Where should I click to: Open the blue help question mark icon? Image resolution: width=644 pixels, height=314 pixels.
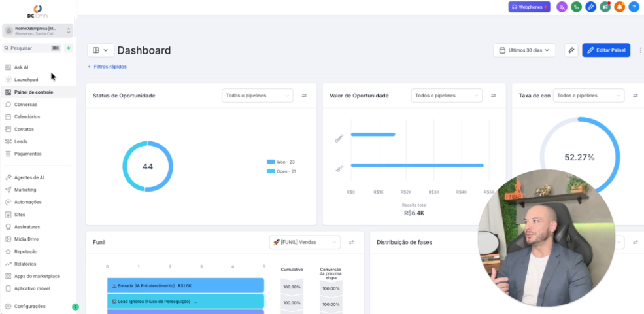(x=634, y=7)
